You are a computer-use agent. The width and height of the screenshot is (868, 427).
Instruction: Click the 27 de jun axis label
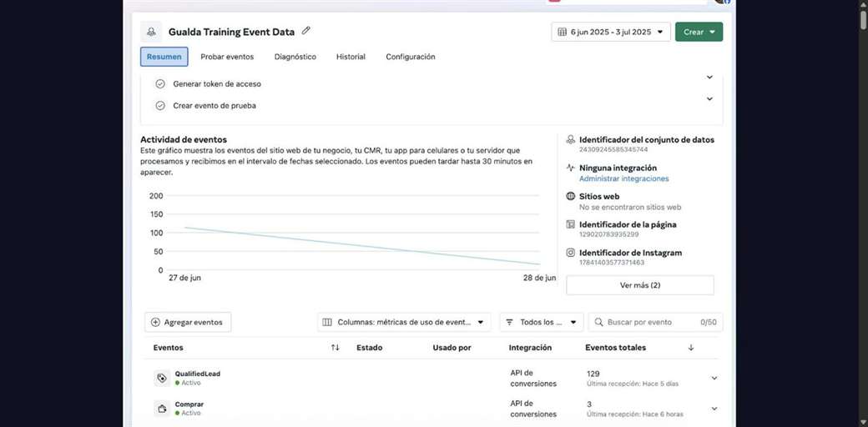(185, 279)
